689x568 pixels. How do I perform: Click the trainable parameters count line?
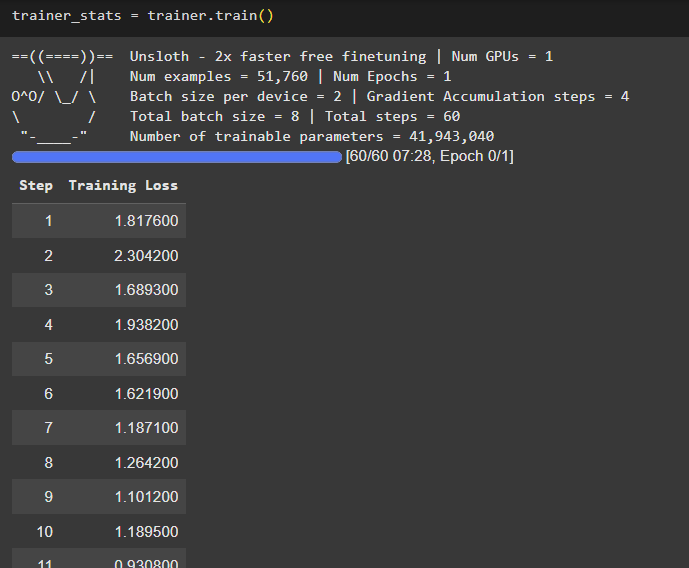(312, 137)
